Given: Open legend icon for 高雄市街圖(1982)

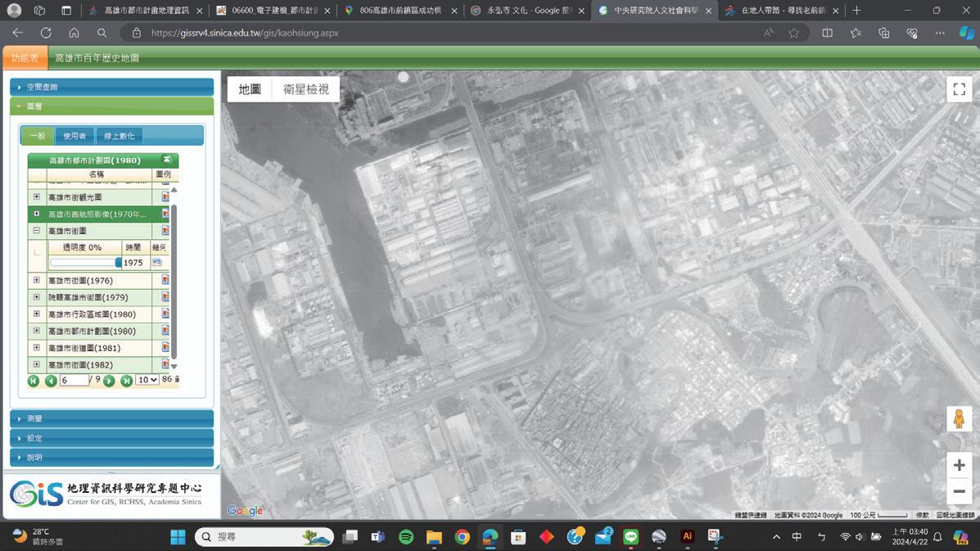Looking at the screenshot, I should [x=165, y=364].
